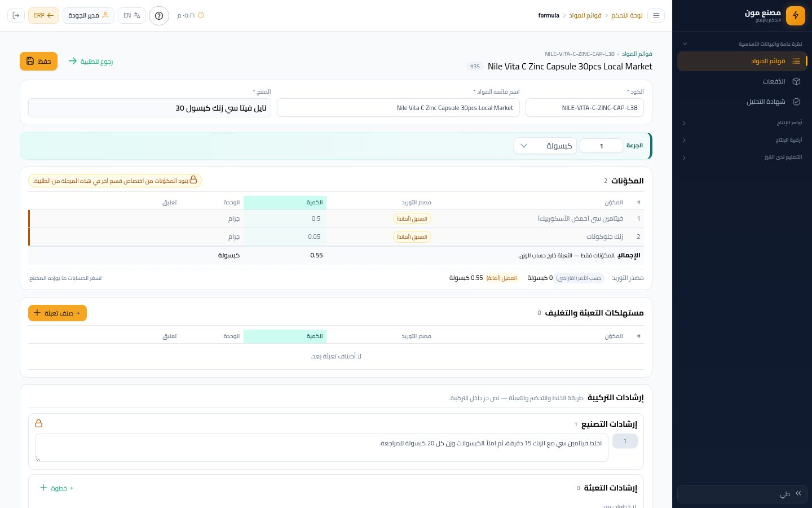
Task: Click قوائم المواد link above the title
Action: (x=637, y=54)
